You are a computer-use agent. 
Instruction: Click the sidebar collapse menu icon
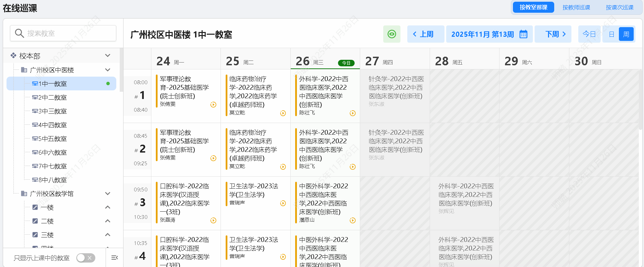[x=115, y=257]
